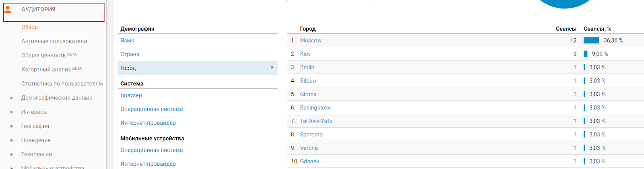Click the Tel Aviv-Yafo city link
The width and height of the screenshot is (644, 169).
tap(316, 121)
